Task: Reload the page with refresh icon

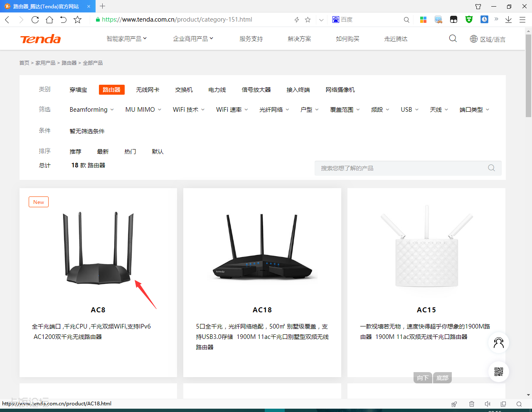Action: pyautogui.click(x=35, y=20)
